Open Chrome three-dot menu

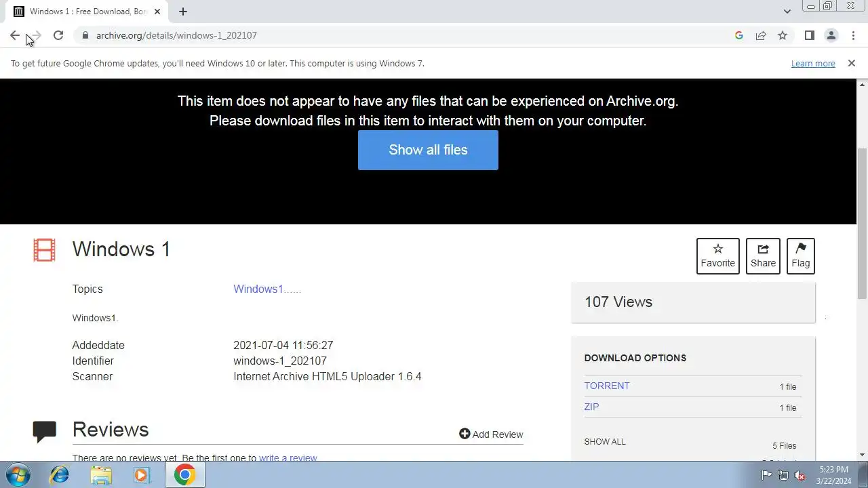[853, 35]
